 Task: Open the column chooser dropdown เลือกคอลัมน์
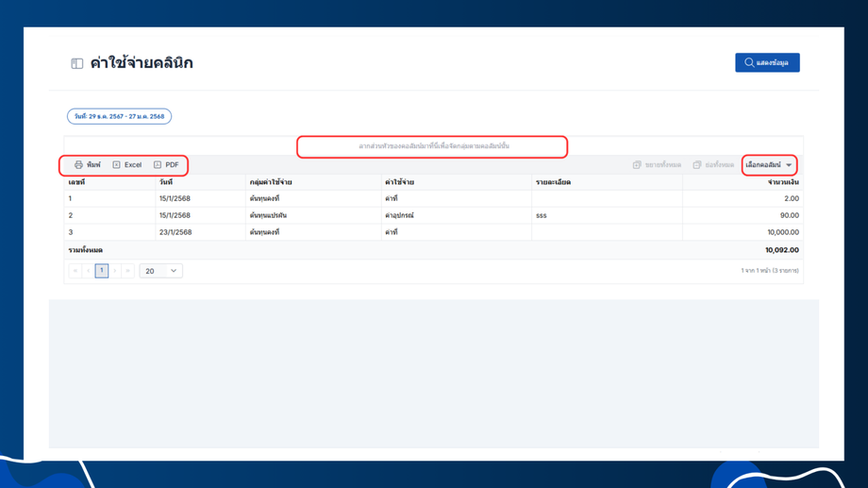pyautogui.click(x=769, y=165)
